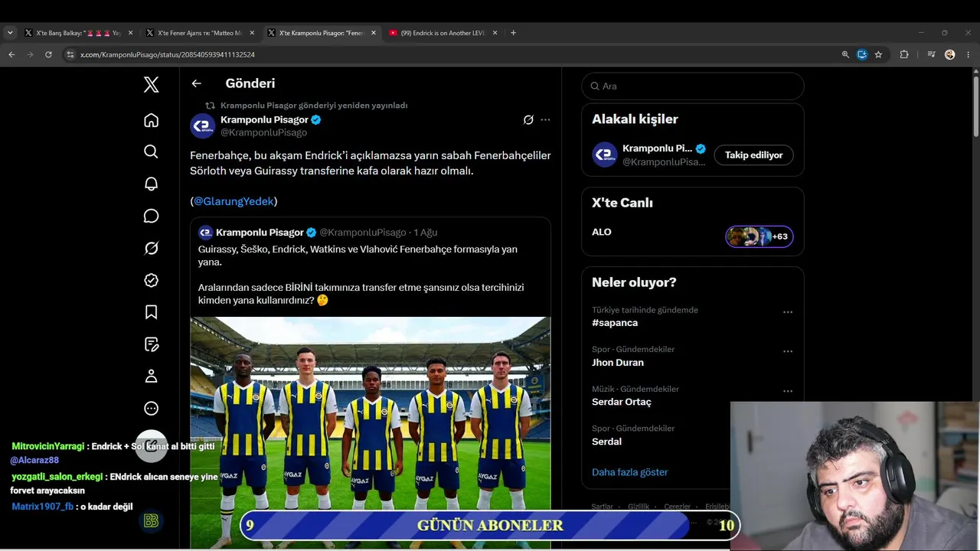
Task: Open Kramponlu Pisagor profile name on main post
Action: [264, 120]
